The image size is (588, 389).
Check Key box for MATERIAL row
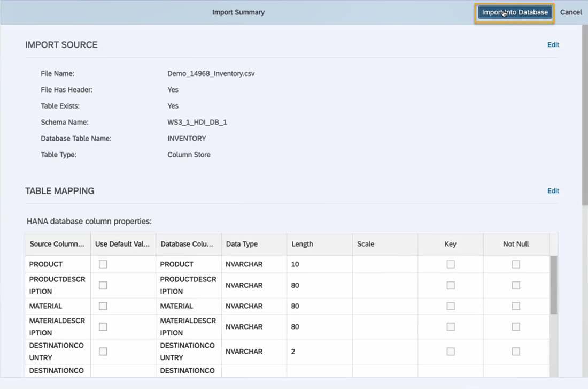point(451,306)
